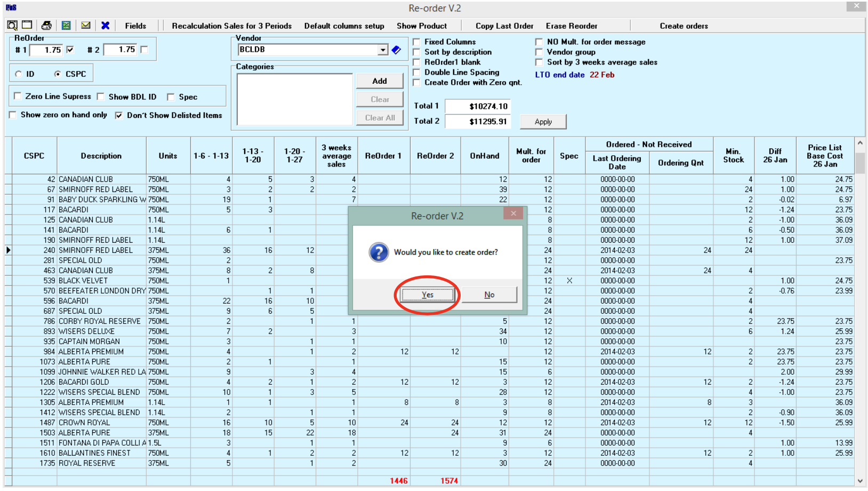
Task: Click the window layout toolbar icon
Action: 27,25
